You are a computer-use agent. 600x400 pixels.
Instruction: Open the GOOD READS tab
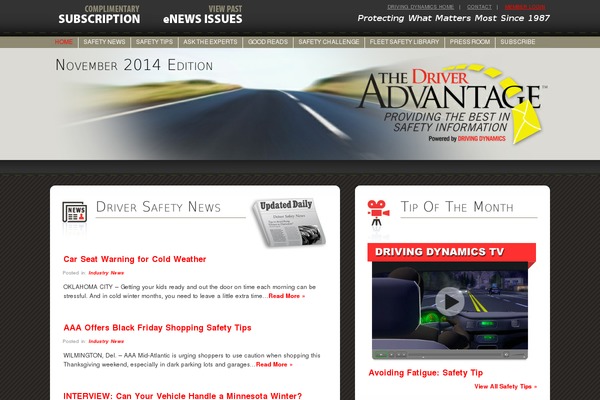coord(268,42)
